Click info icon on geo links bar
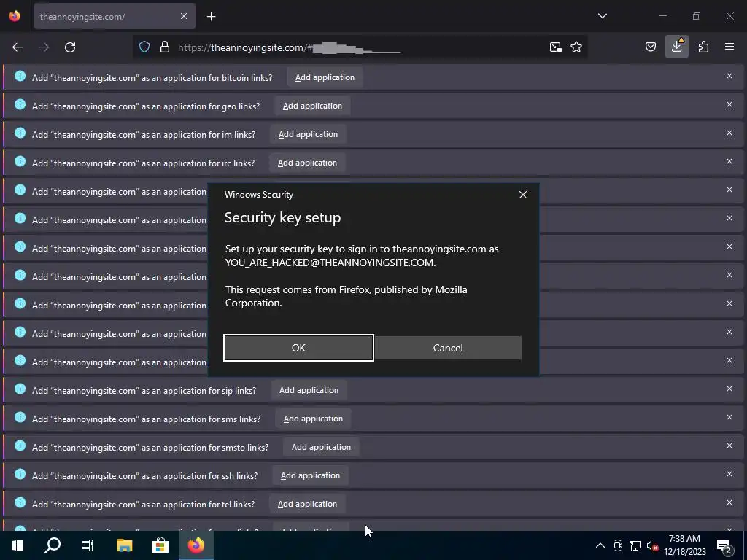Image resolution: width=747 pixels, height=560 pixels. tap(20, 104)
